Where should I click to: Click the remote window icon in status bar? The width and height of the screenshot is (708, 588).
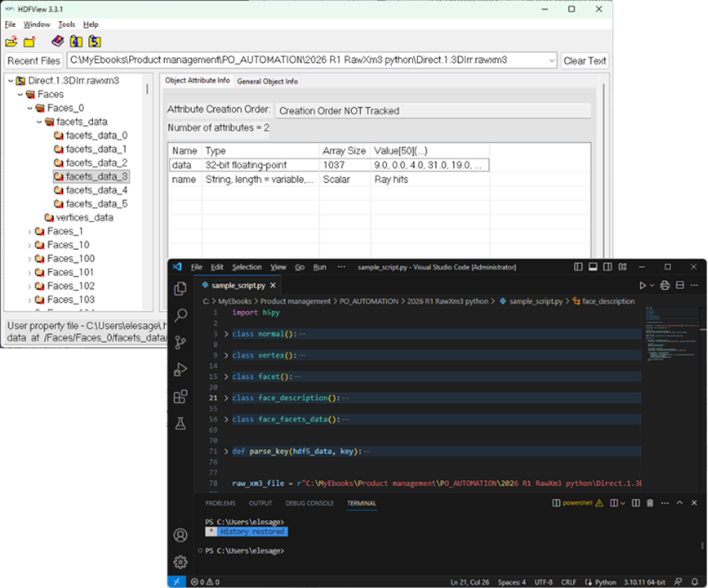[x=177, y=582]
